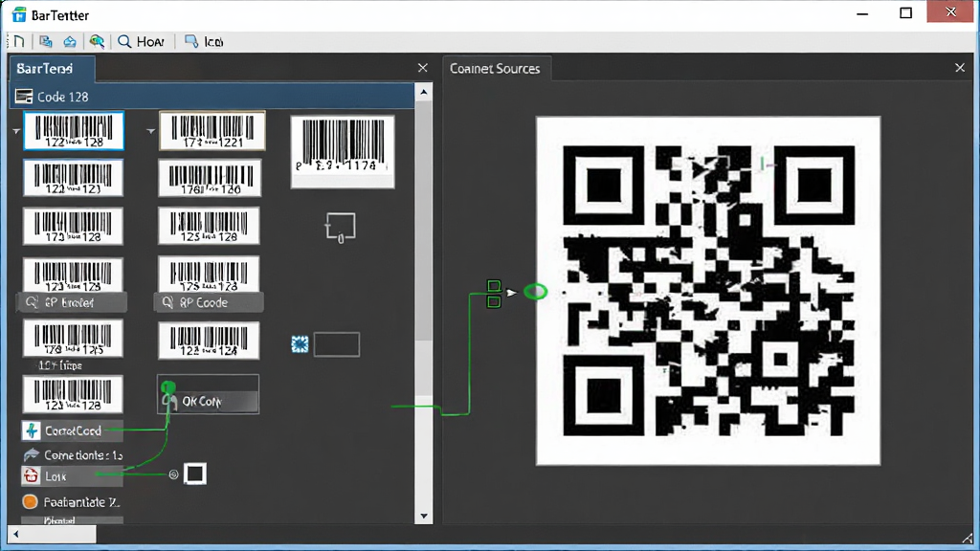The image size is (980, 551).
Task: Click the orange circle icon beside Paatantiate
Action: pos(30,501)
